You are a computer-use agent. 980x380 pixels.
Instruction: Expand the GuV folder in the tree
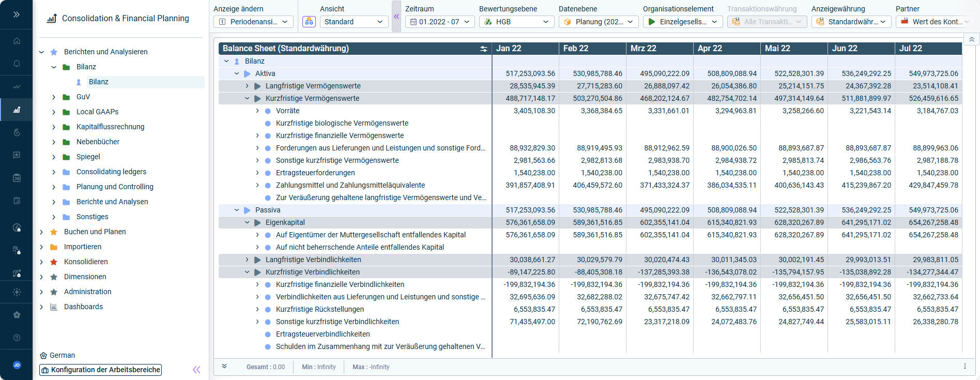click(54, 97)
